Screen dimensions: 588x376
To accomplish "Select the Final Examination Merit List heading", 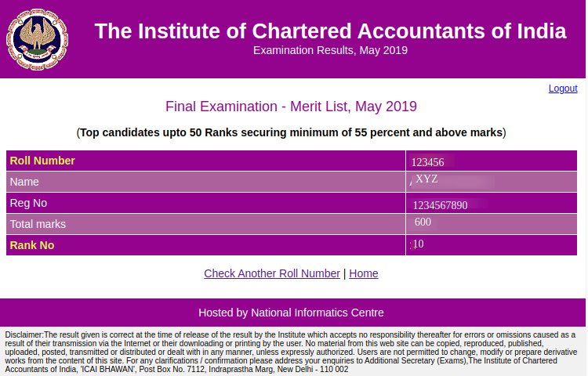I will coord(291,107).
